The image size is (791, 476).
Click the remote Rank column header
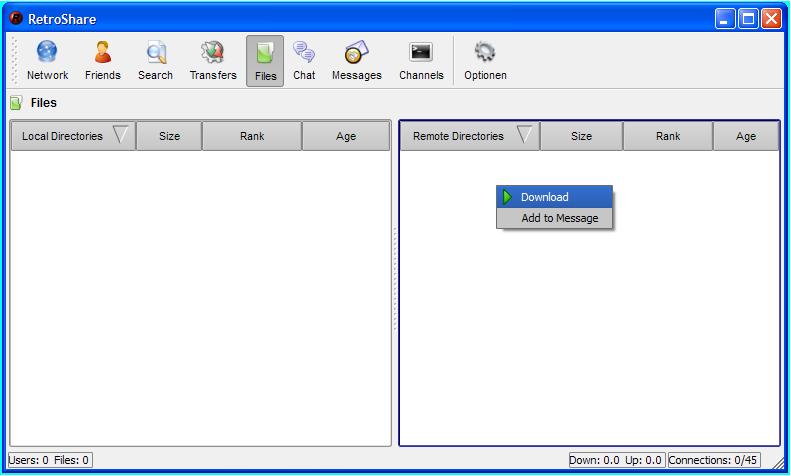(668, 136)
